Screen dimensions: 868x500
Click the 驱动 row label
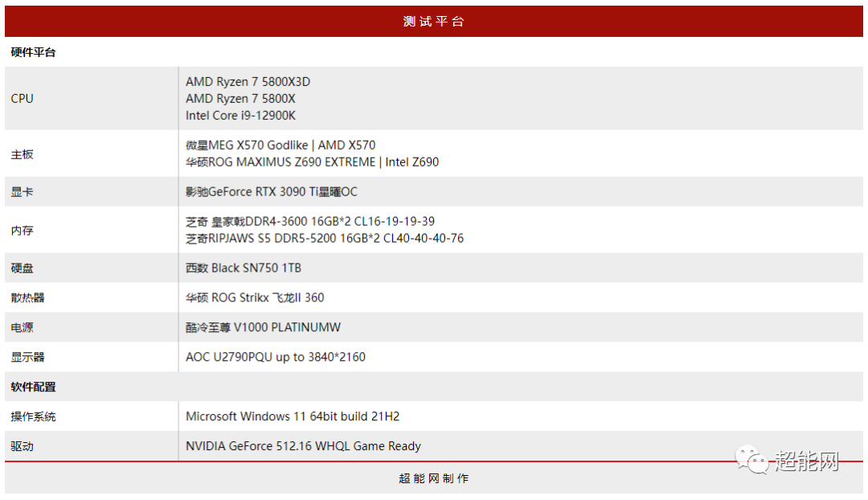[x=23, y=446]
